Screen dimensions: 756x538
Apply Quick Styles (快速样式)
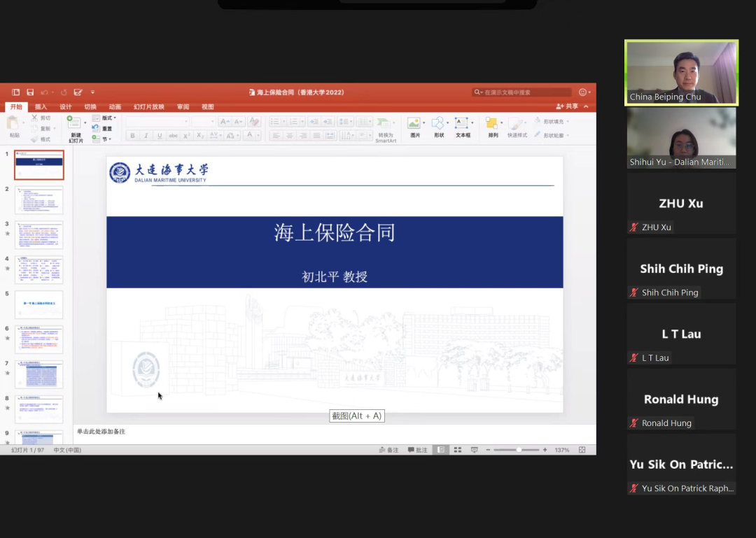(x=517, y=123)
